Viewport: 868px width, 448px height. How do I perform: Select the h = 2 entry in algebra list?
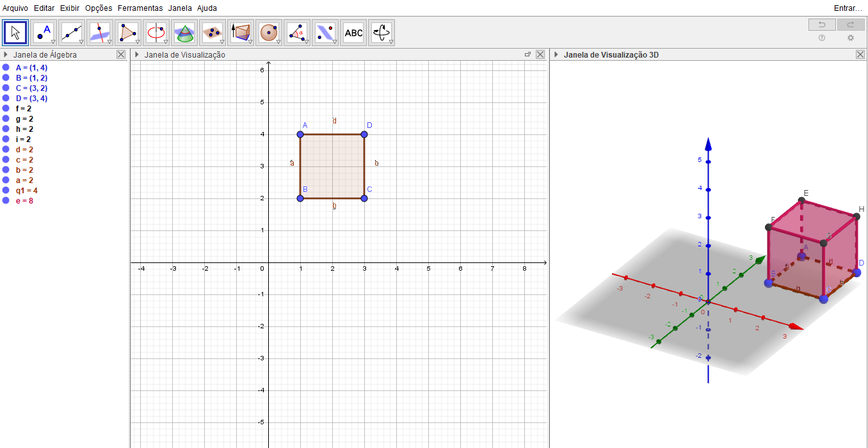coord(24,129)
